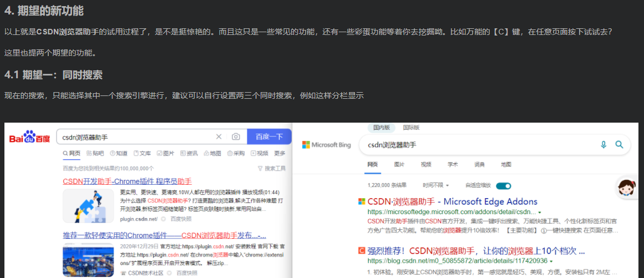
Task: Select Bing 地图 tab
Action: point(506,164)
